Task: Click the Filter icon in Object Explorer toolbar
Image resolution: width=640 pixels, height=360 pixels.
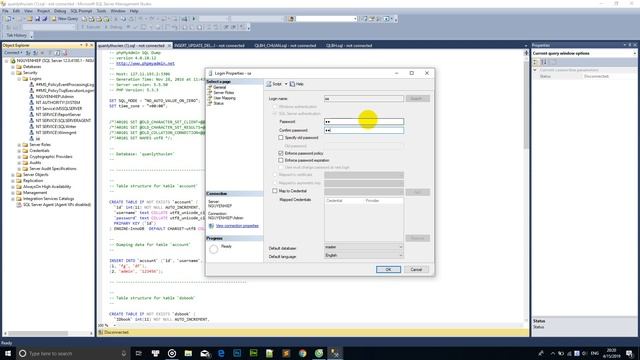Action: pos(50,53)
